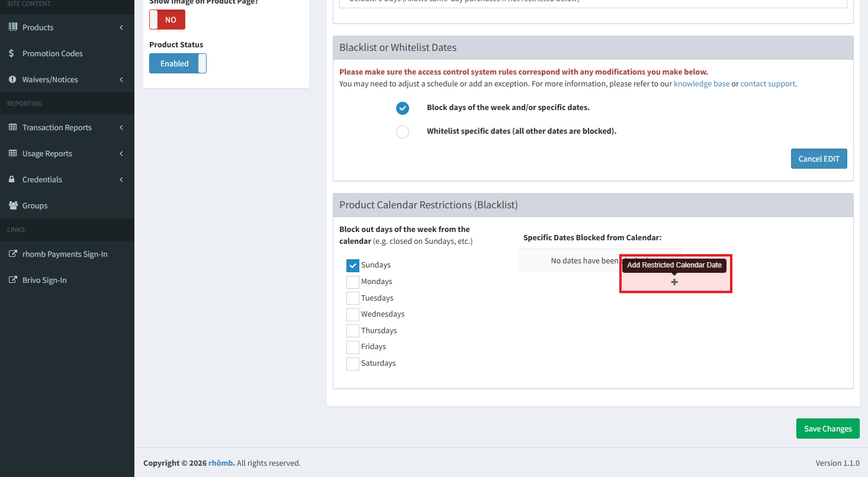Click the Cancel EDIT button
Screen dimensions: 868x477
coord(818,159)
